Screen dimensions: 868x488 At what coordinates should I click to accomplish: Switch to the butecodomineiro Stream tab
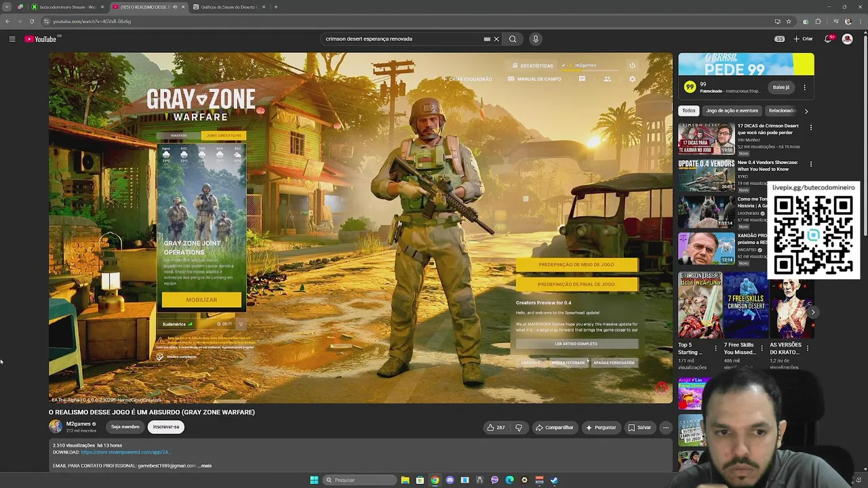(67, 7)
